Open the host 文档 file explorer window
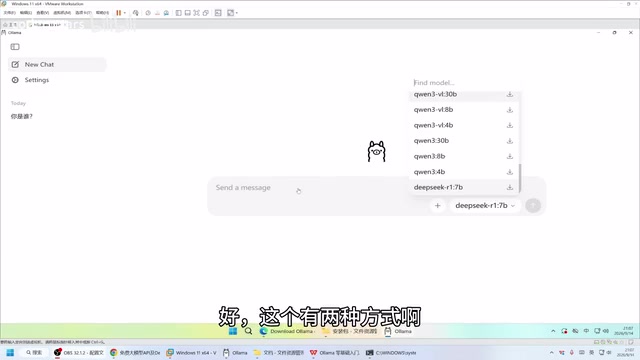640x360 pixels. pyautogui.click(x=279, y=352)
